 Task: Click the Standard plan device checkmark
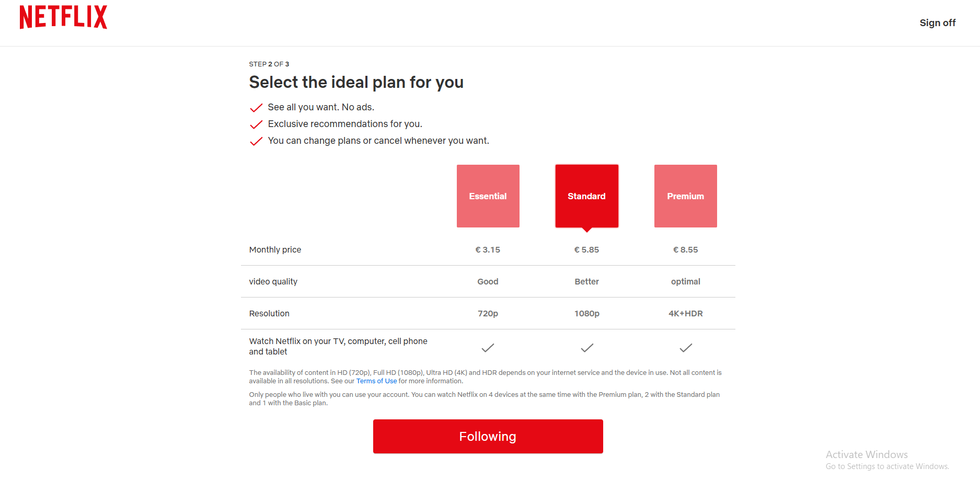[587, 348]
